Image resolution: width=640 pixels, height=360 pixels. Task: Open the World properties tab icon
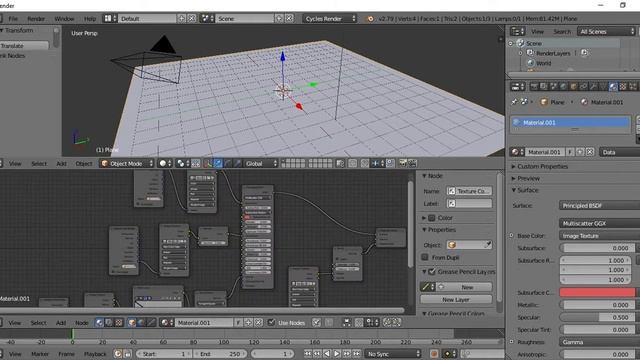(563, 87)
